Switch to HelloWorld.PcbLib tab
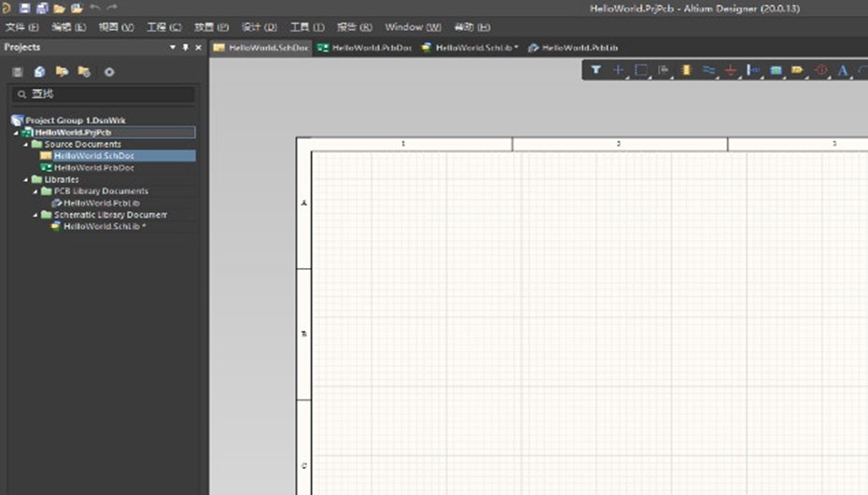Screen dimensions: 868x495 pyautogui.click(x=573, y=49)
